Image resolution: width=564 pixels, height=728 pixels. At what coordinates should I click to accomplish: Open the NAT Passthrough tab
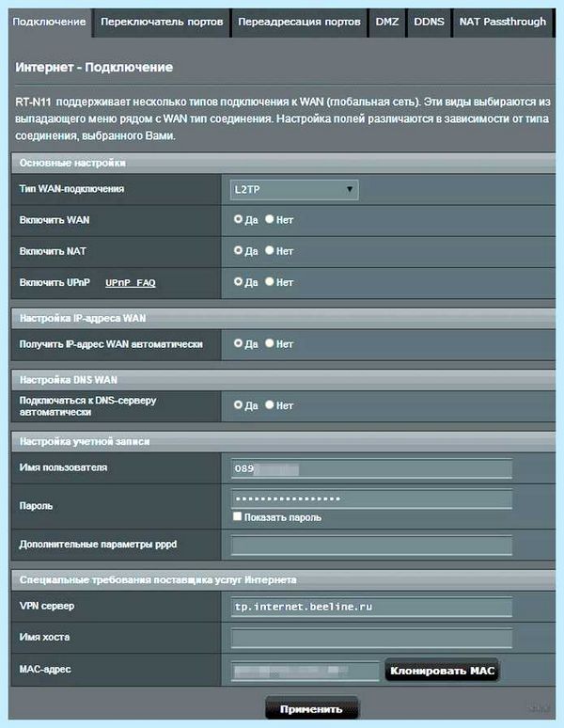[x=502, y=23]
